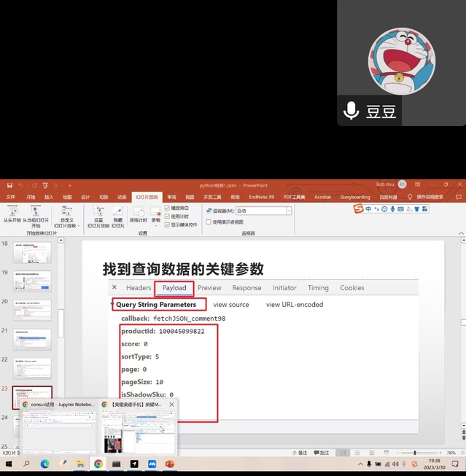This screenshot has width=466, height=476.
Task: Toggle 使用计时 checkbox
Action: 168,216
